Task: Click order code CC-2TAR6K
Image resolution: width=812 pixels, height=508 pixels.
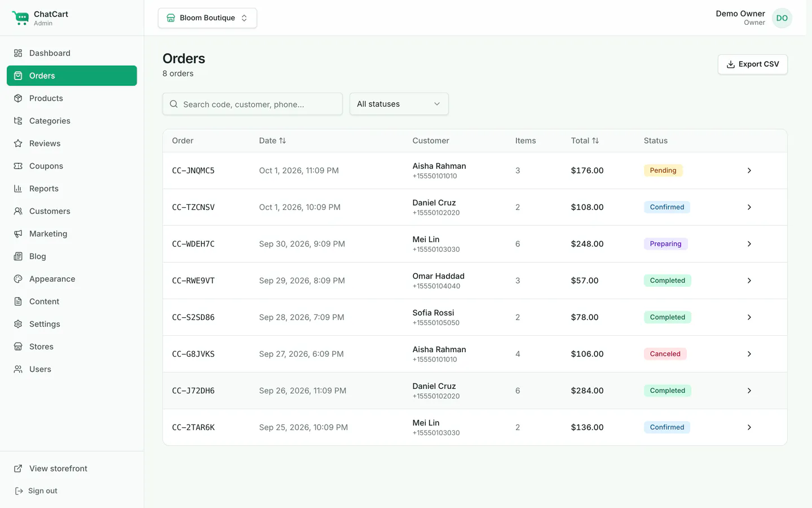Action: coord(193,427)
